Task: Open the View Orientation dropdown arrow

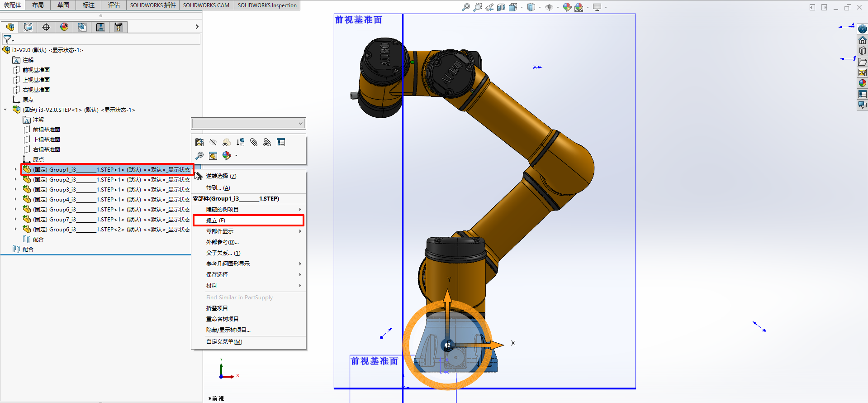Action: (x=522, y=7)
